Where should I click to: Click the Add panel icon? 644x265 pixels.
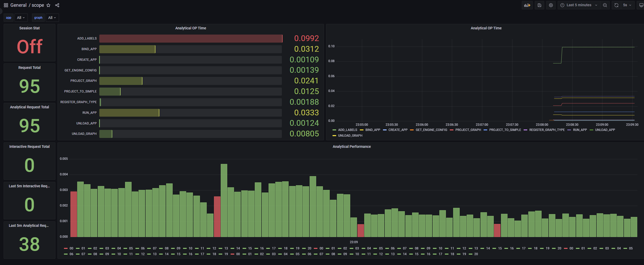coord(527,5)
